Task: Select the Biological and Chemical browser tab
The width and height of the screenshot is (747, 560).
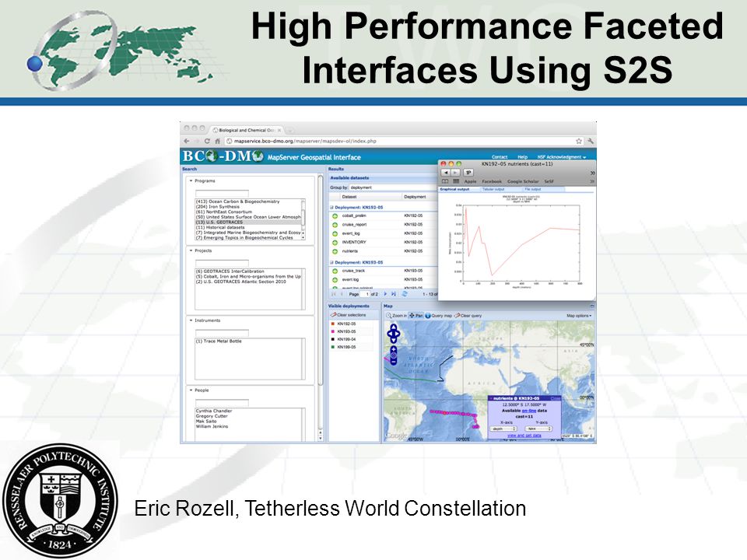Action: (x=247, y=130)
